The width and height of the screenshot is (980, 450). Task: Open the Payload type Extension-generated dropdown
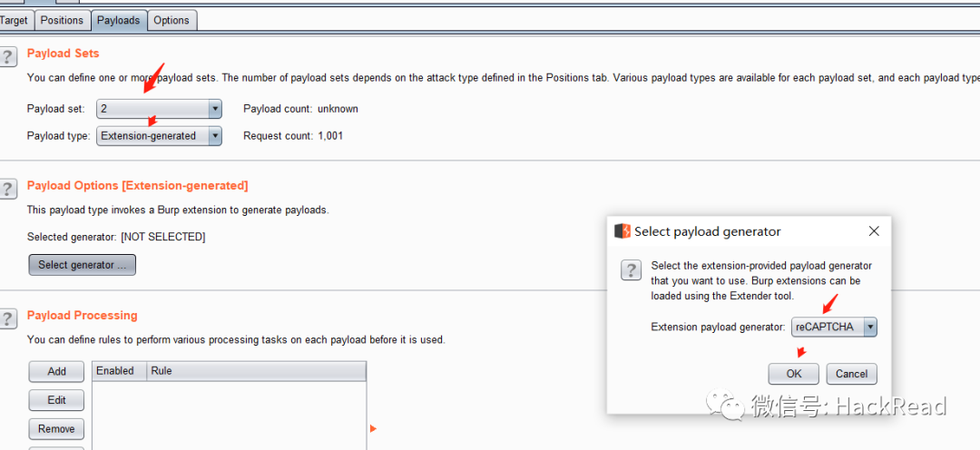click(x=160, y=135)
